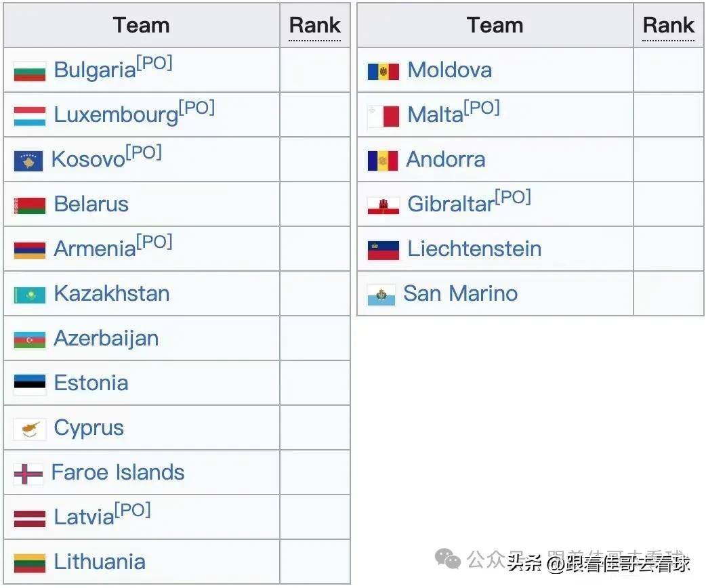
Task: Click the Moldova flag icon
Action: [x=383, y=71]
